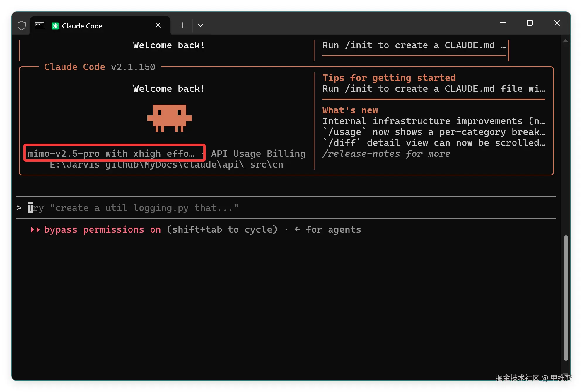This screenshot has width=582, height=392.
Task: Switch to the Claude Code tab
Action: 100,25
